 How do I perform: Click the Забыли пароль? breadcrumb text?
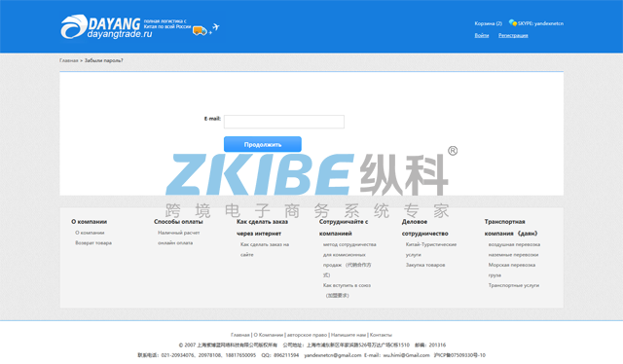104,60
